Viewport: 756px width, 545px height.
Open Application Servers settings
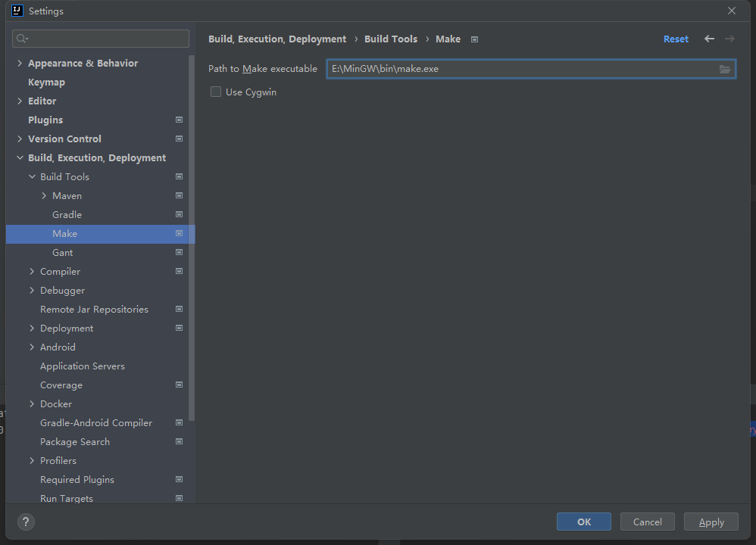(x=83, y=366)
